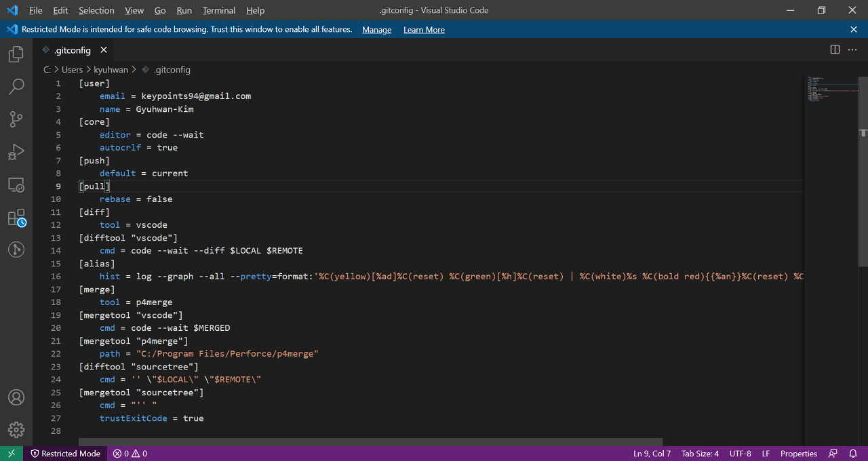Open the Explorer view in activity bar

[x=16, y=54]
